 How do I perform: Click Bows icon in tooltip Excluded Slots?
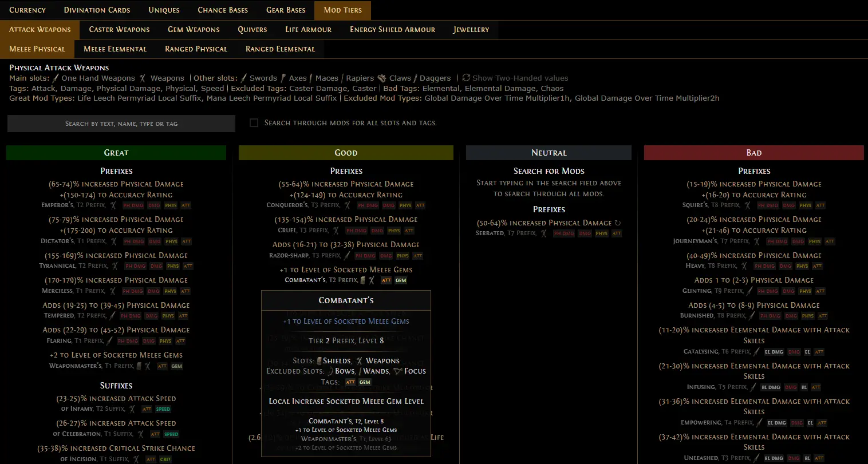330,371
